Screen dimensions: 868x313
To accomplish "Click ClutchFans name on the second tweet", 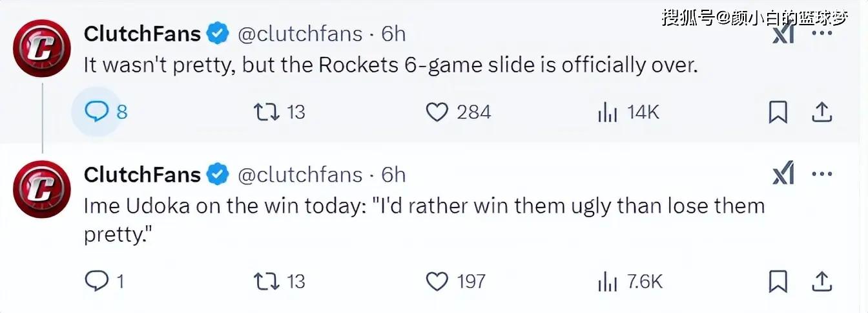I will [x=143, y=175].
